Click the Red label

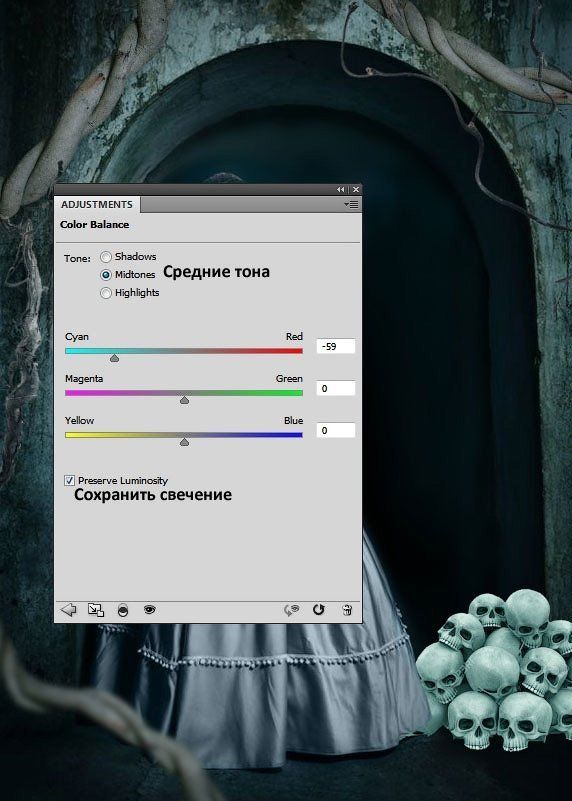pyautogui.click(x=294, y=337)
